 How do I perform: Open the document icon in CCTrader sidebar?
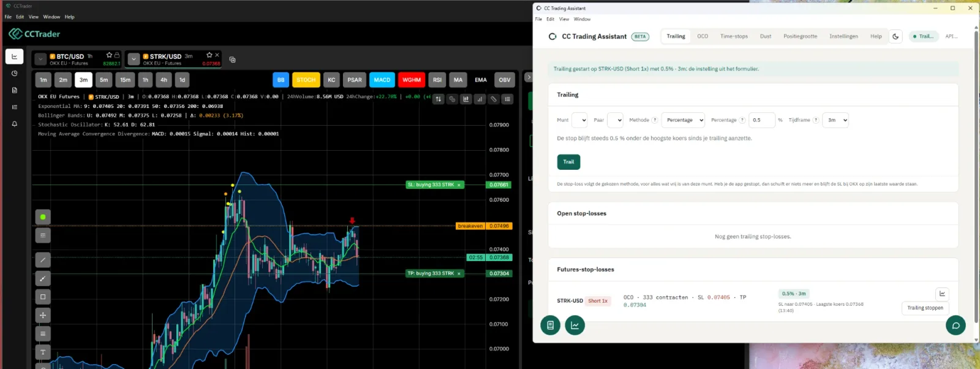click(x=15, y=90)
